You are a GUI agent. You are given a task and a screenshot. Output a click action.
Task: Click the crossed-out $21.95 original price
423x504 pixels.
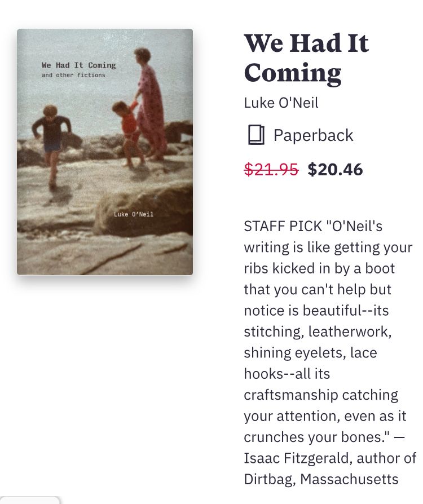(271, 169)
